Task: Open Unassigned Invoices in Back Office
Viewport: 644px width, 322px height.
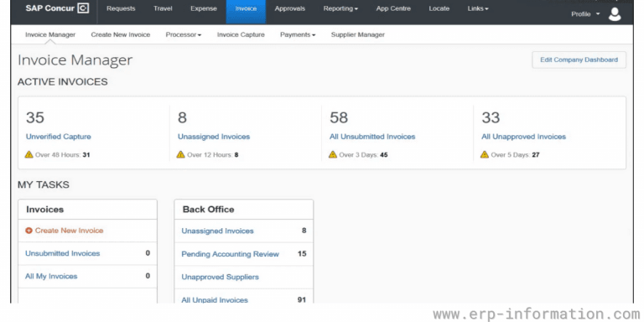Action: pos(218,231)
